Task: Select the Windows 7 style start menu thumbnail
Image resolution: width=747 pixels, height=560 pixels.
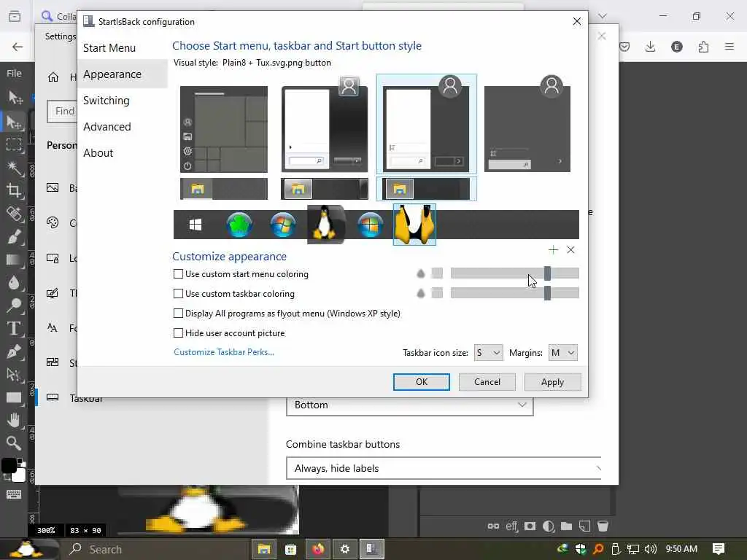Action: tap(325, 125)
